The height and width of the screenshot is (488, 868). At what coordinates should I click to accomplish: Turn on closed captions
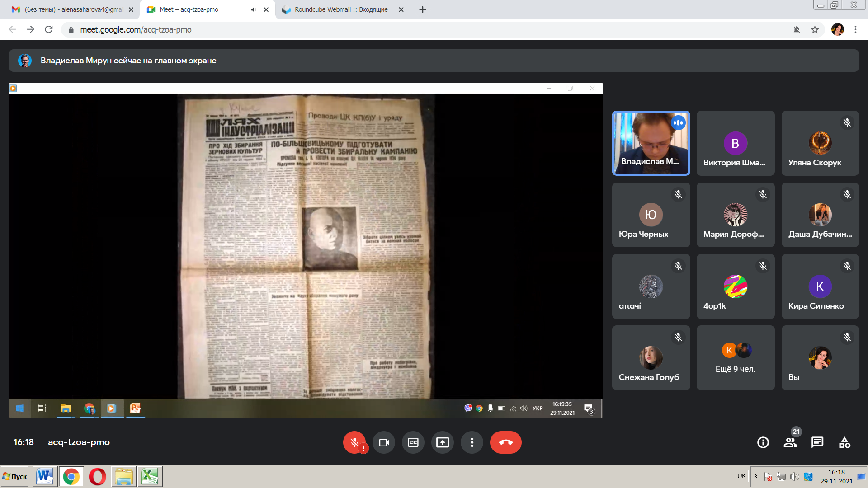click(x=413, y=442)
